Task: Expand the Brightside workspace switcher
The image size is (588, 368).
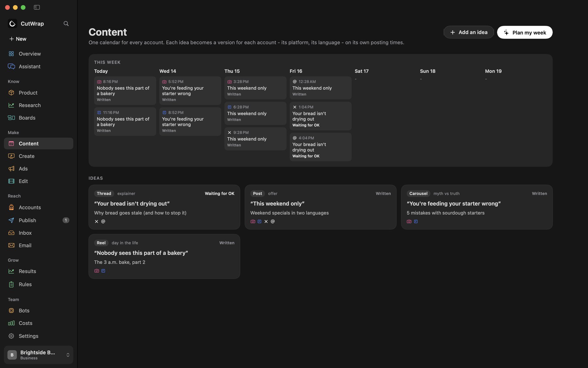Action: click(39, 355)
